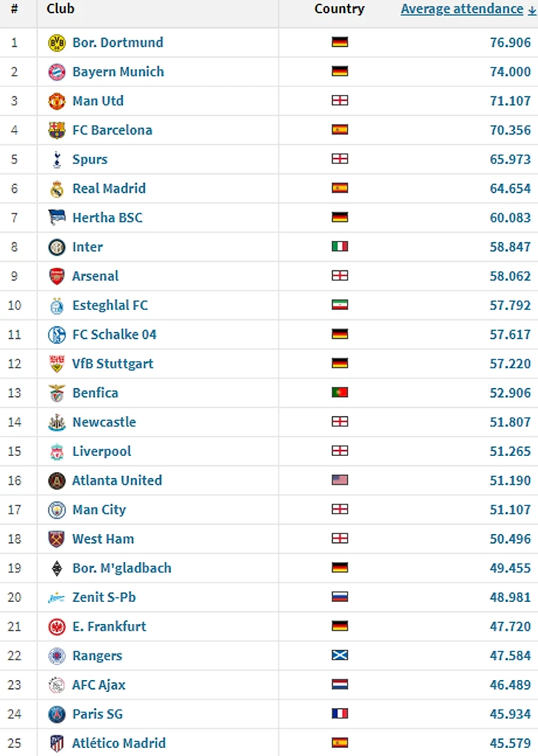Open the Hertha BSC club link
This screenshot has height=756, width=538.
click(x=108, y=218)
